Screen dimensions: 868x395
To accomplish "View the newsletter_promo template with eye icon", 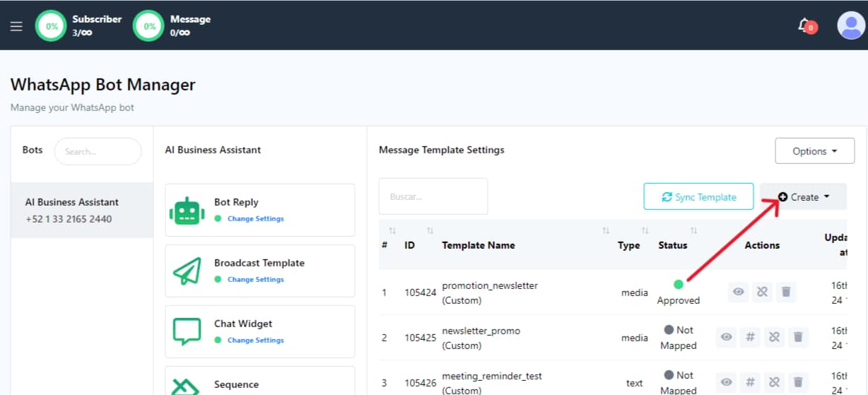I will pyautogui.click(x=726, y=337).
